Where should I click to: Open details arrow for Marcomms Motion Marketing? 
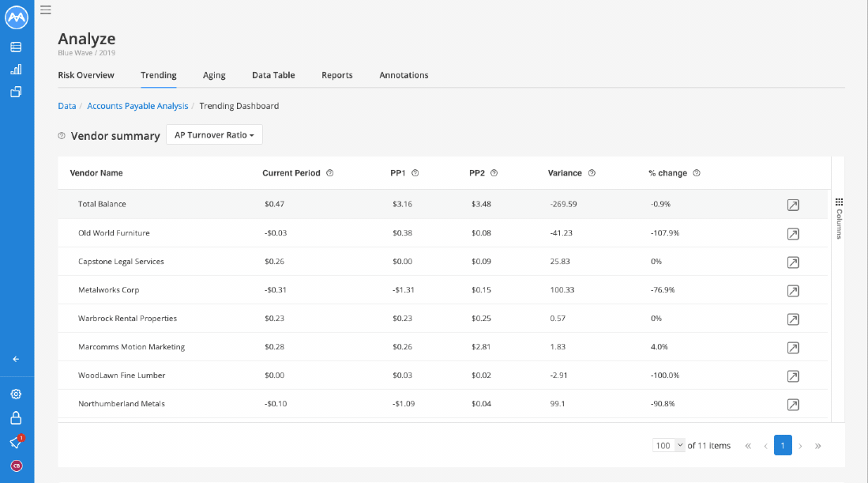coord(793,348)
